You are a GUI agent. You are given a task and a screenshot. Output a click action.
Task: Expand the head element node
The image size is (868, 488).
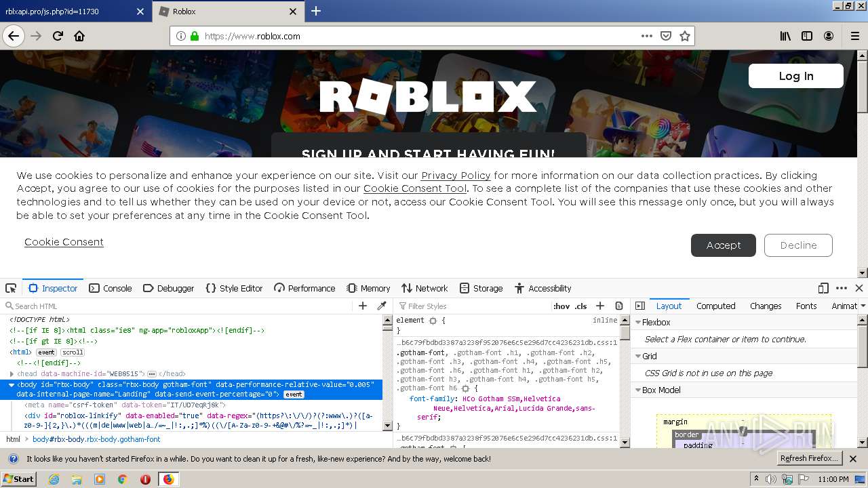[x=12, y=373]
